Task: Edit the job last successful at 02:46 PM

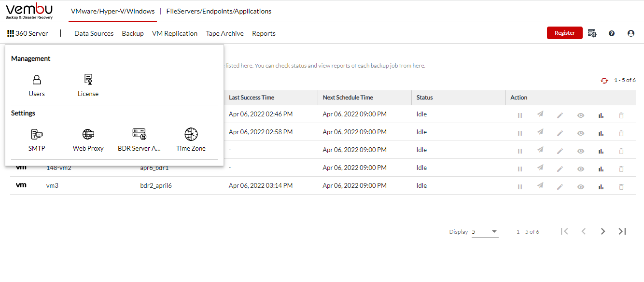Action: (x=560, y=115)
